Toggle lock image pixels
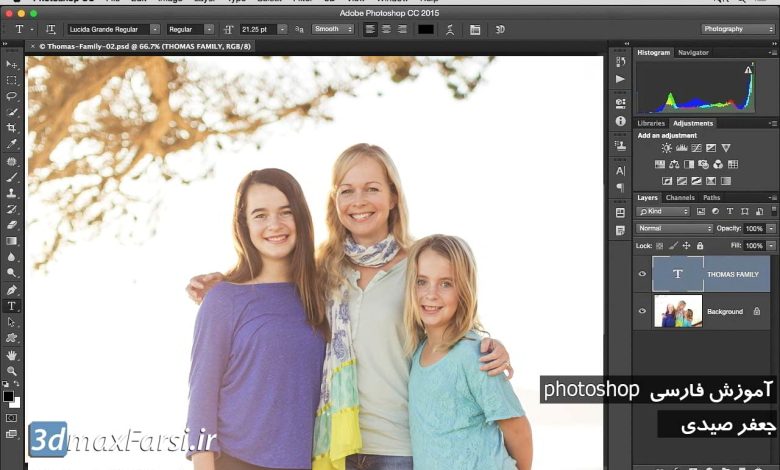 click(x=673, y=246)
